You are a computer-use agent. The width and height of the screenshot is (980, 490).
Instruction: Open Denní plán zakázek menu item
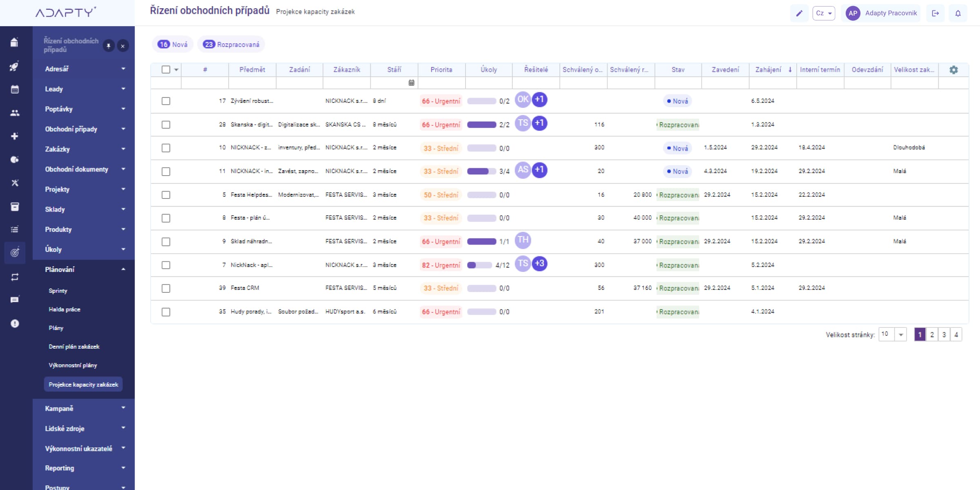pos(74,347)
